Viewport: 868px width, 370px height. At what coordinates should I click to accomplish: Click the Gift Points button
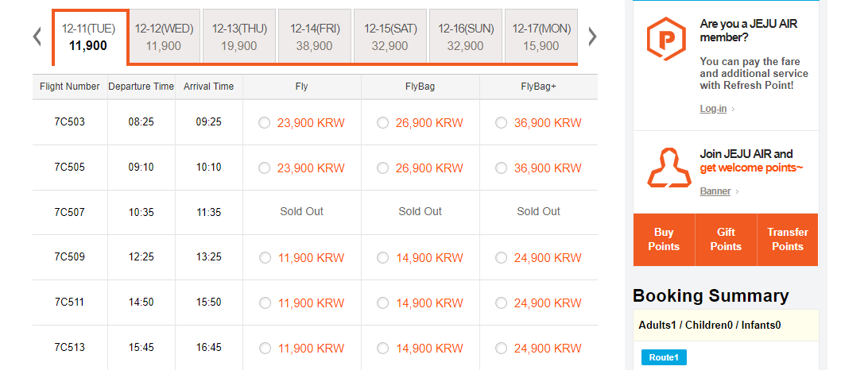(726, 240)
